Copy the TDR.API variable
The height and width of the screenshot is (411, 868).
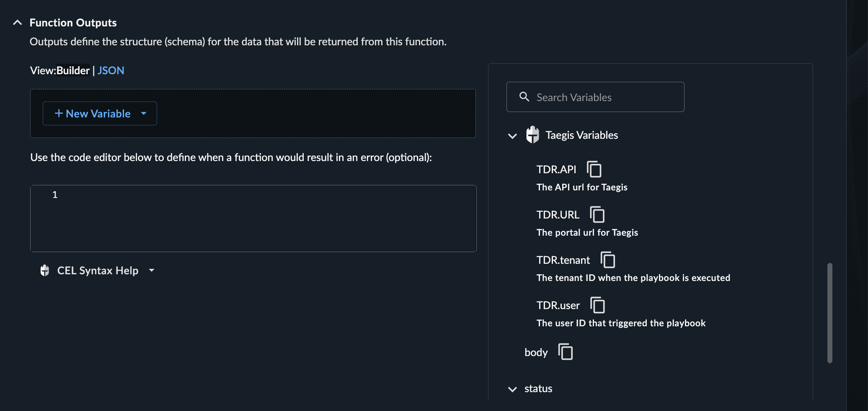click(594, 169)
